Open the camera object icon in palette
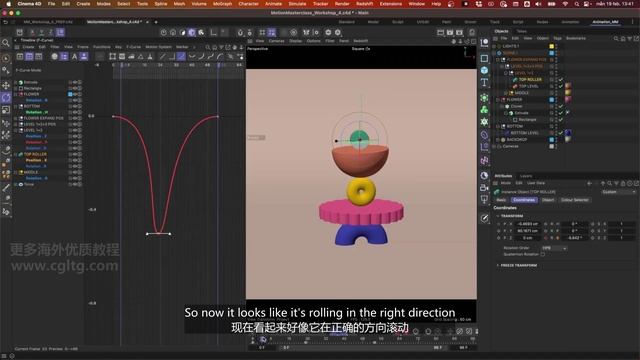 click(484, 187)
